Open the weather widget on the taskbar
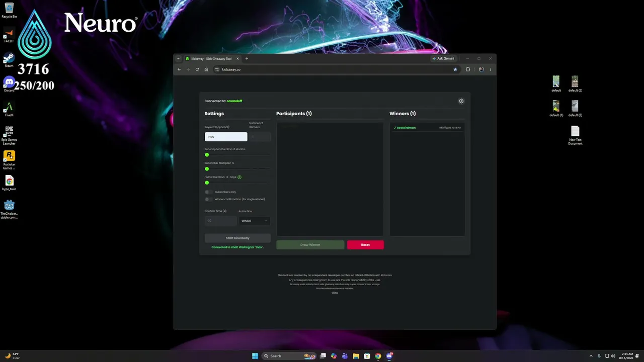This screenshot has height=362, width=644. (x=12, y=356)
